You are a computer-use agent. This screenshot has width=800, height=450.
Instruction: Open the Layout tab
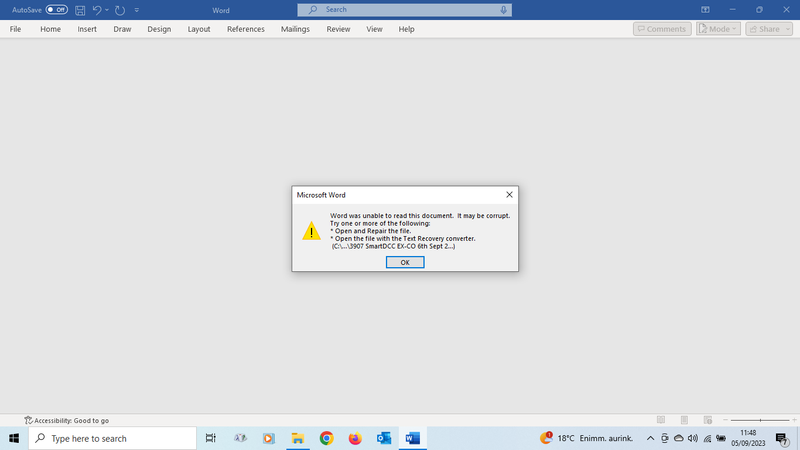coord(198,29)
